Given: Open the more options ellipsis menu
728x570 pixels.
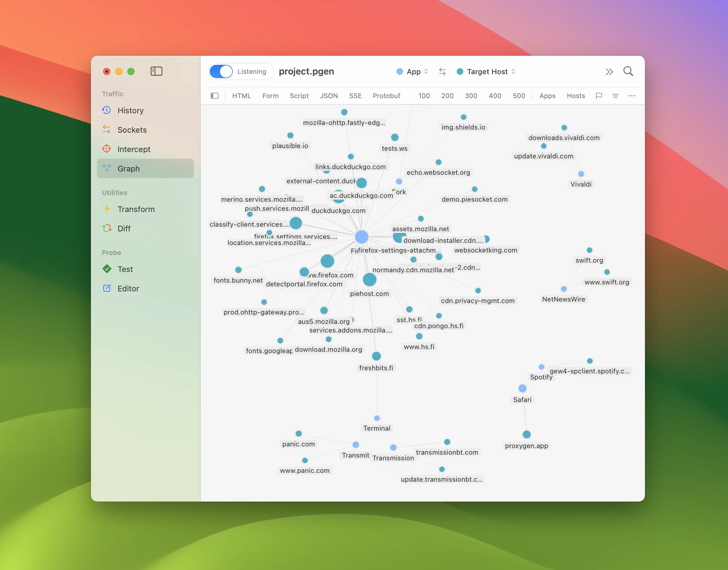Looking at the screenshot, I should pos(632,96).
